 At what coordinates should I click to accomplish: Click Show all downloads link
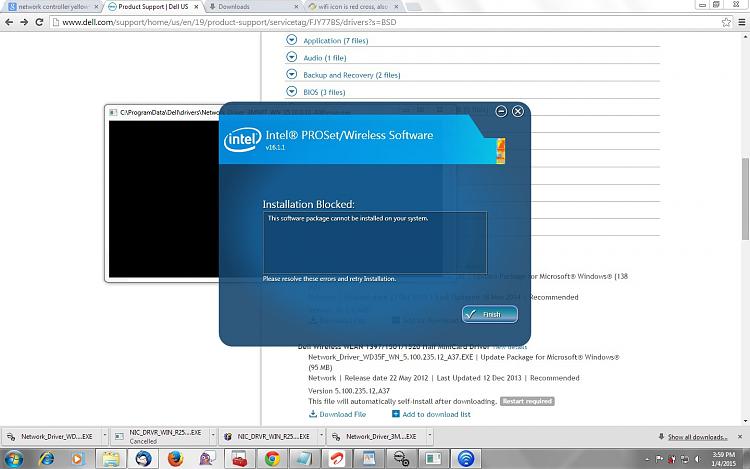tap(697, 437)
